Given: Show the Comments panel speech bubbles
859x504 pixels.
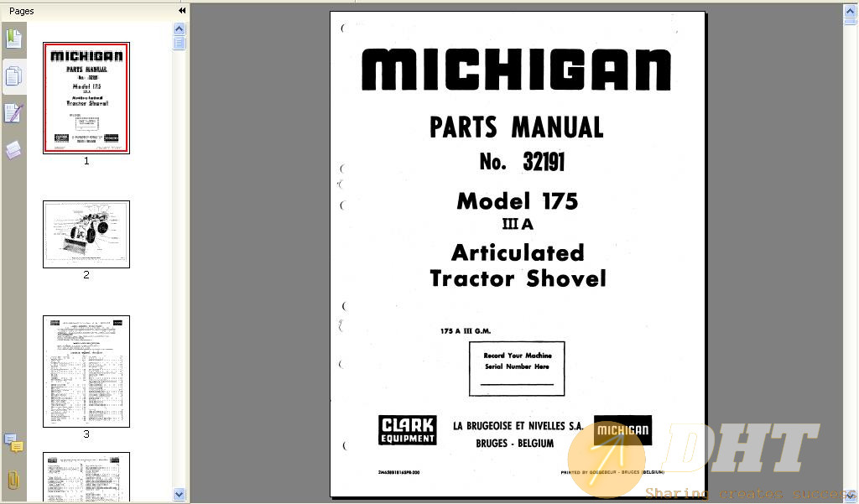Looking at the screenshot, I should coord(13,443).
